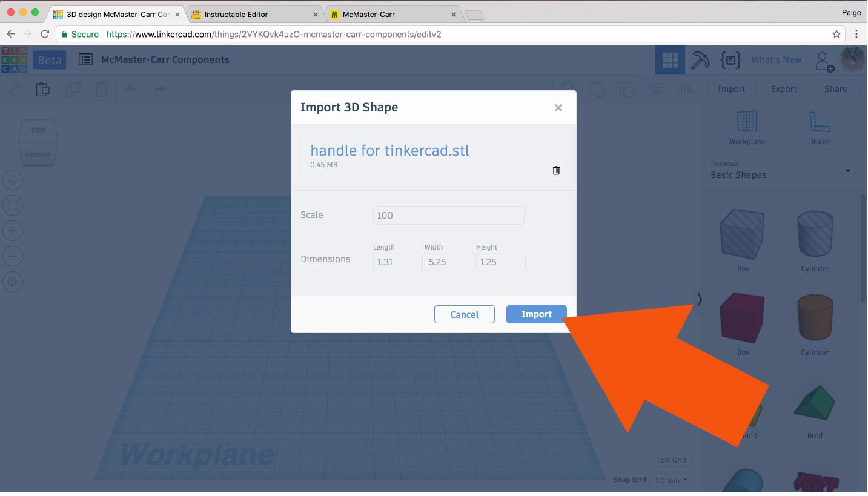Close the Import 3D Shape dialog
Screen dimensions: 868x496
[558, 108]
